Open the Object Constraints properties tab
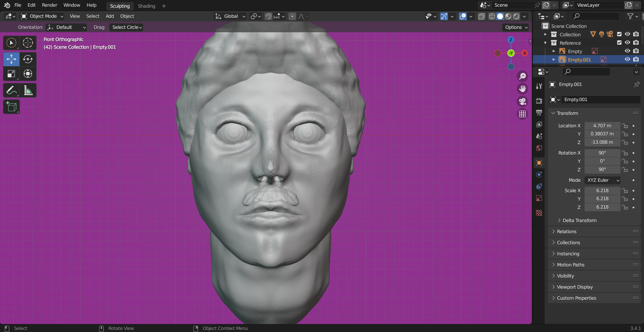 point(539,186)
